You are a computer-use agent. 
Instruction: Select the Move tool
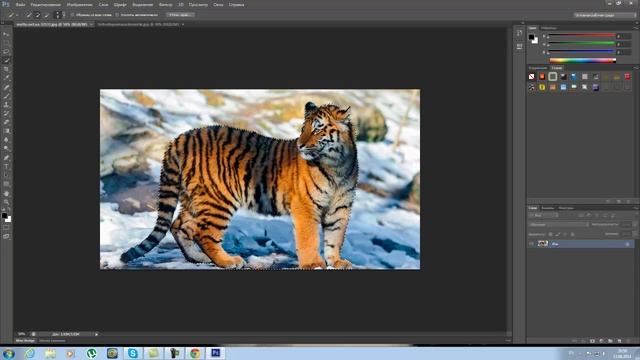[6, 34]
